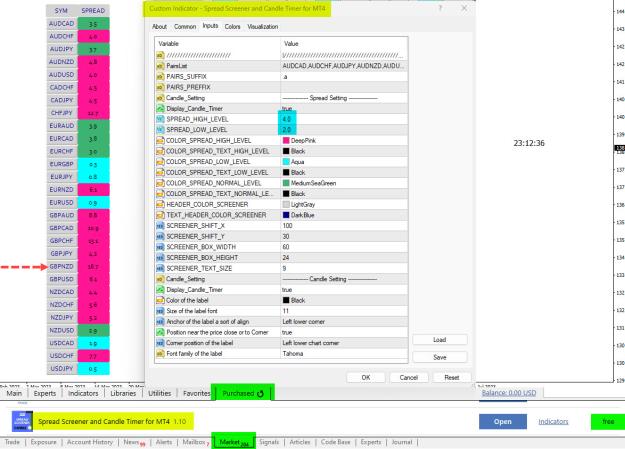Open the Visualization tab
The height and width of the screenshot is (449, 625).
point(263,27)
